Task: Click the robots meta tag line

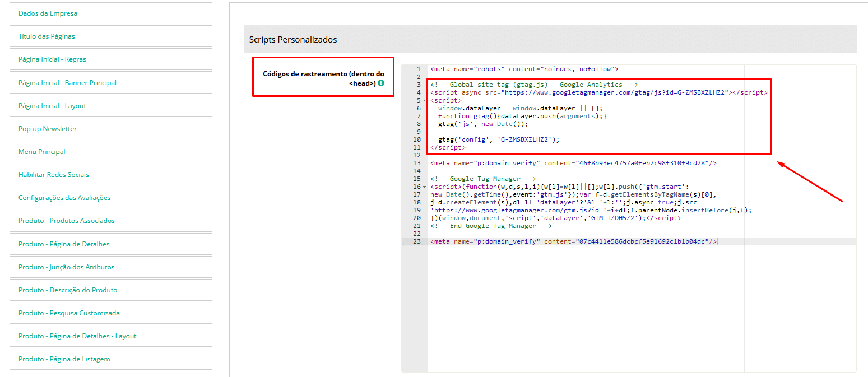Action: coord(524,69)
